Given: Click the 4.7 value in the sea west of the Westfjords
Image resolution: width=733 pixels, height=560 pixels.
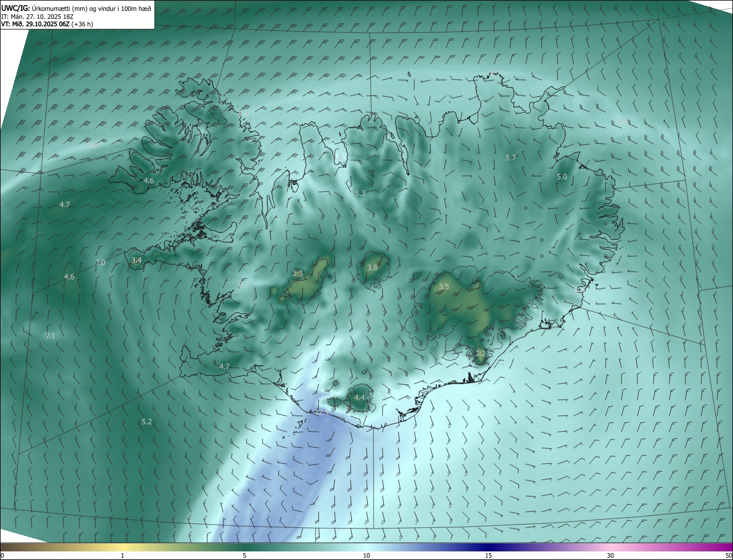Looking at the screenshot, I should pos(65,205).
